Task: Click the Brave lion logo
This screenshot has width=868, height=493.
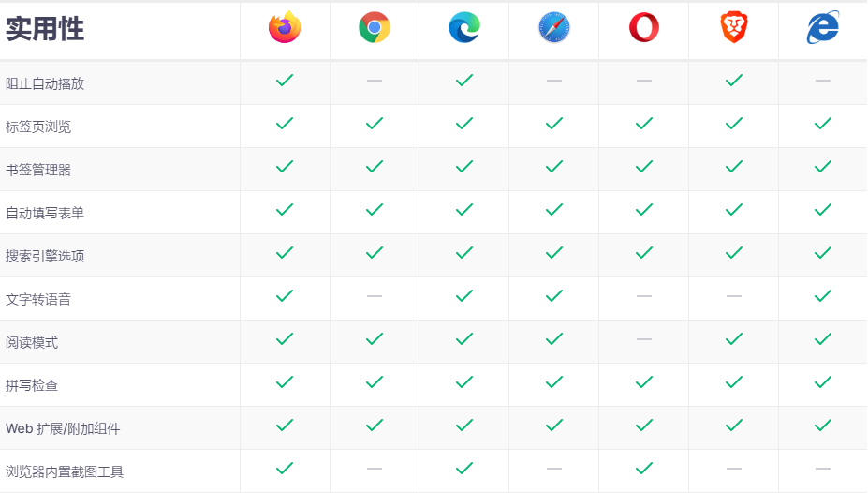Action: [733, 27]
